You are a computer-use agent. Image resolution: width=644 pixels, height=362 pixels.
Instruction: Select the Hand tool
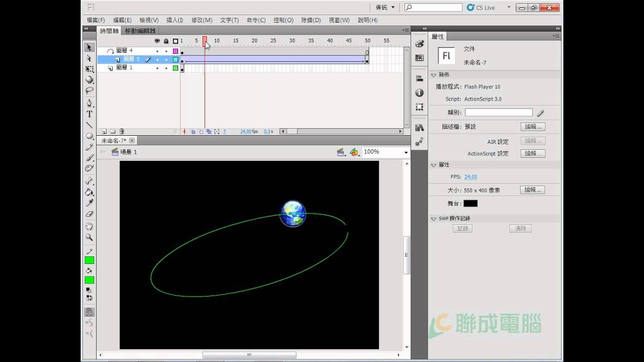pyautogui.click(x=89, y=226)
